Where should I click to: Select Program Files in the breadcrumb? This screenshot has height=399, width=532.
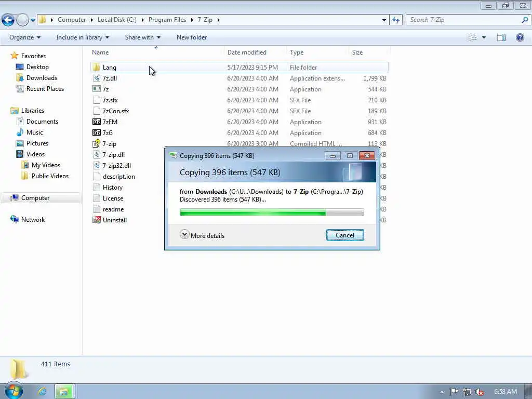[x=167, y=20]
